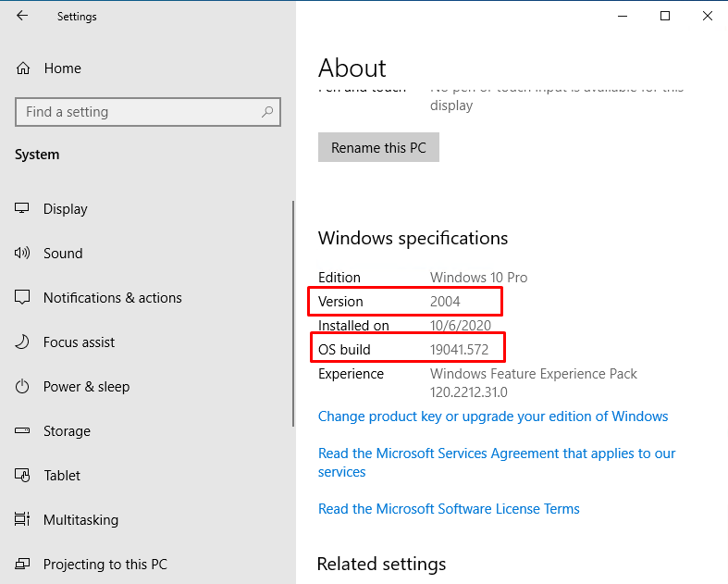Viewport: 728px width, 584px height.
Task: Select the Windows 10 Pro edition text
Action: [478, 278]
